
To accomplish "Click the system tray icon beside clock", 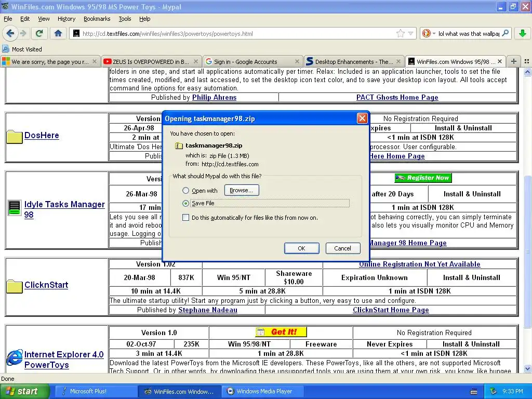I will (494, 391).
